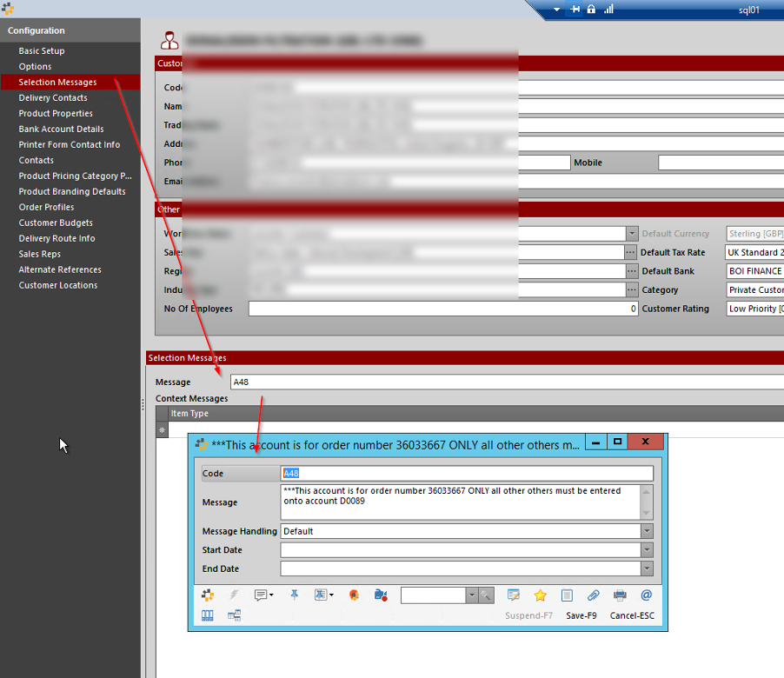Open the Start Date date picker dropdown
The width and height of the screenshot is (784, 678).
coord(646,549)
